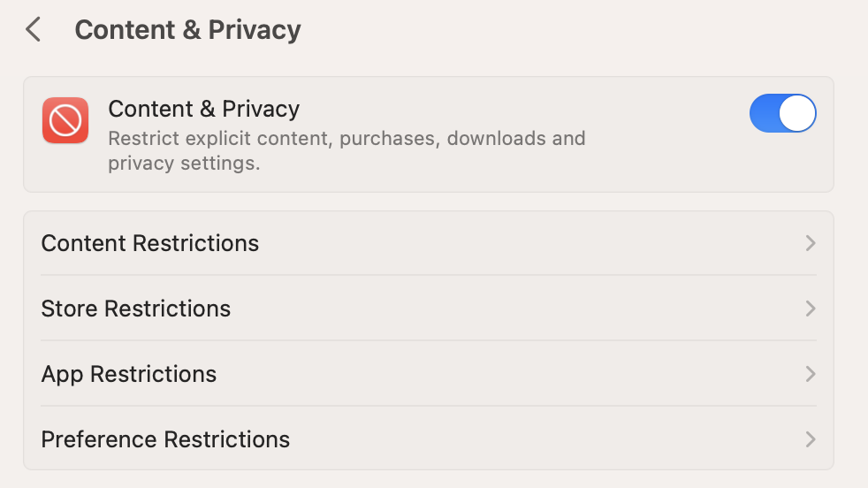Expand the Store Restrictions chevron arrow

point(811,309)
